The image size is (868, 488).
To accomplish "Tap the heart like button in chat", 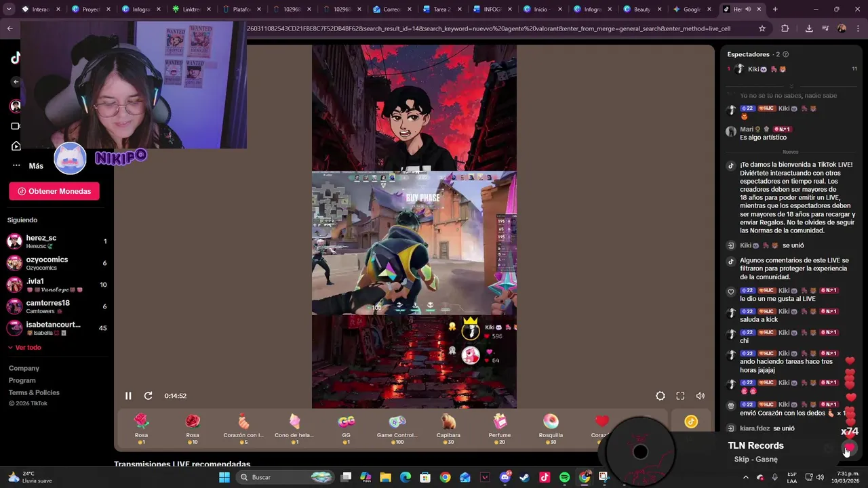I will coord(849,447).
